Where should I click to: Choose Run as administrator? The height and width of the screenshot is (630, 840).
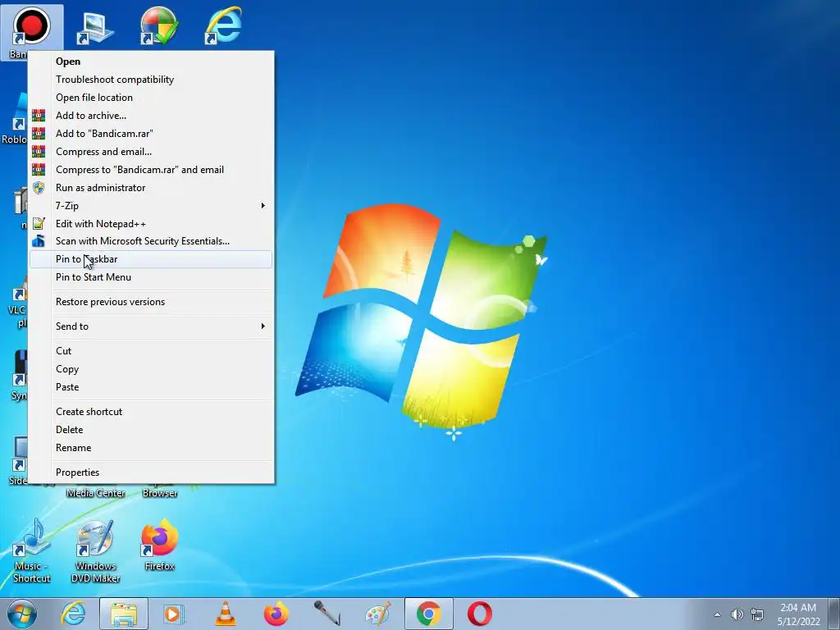tap(151, 188)
